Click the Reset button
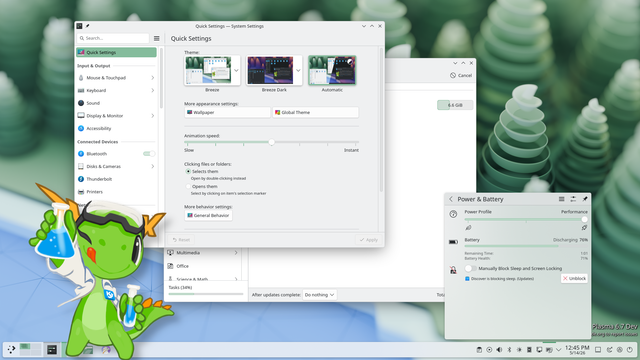Image resolution: width=640 pixels, height=360 pixels. 181,240
